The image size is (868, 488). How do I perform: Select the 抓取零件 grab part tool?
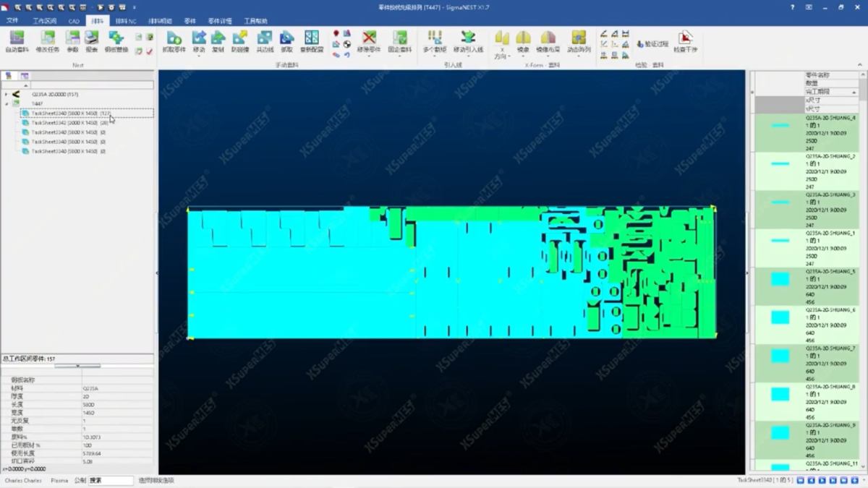pyautogui.click(x=174, y=41)
